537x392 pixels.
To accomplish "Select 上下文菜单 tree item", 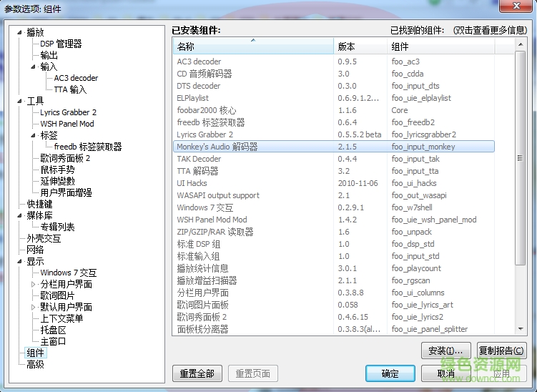I will click(x=61, y=318).
